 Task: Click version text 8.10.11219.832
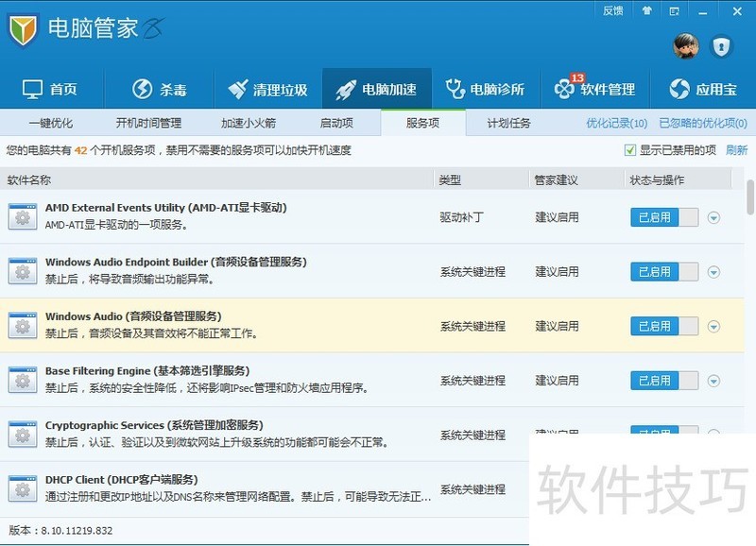[x=77, y=531]
